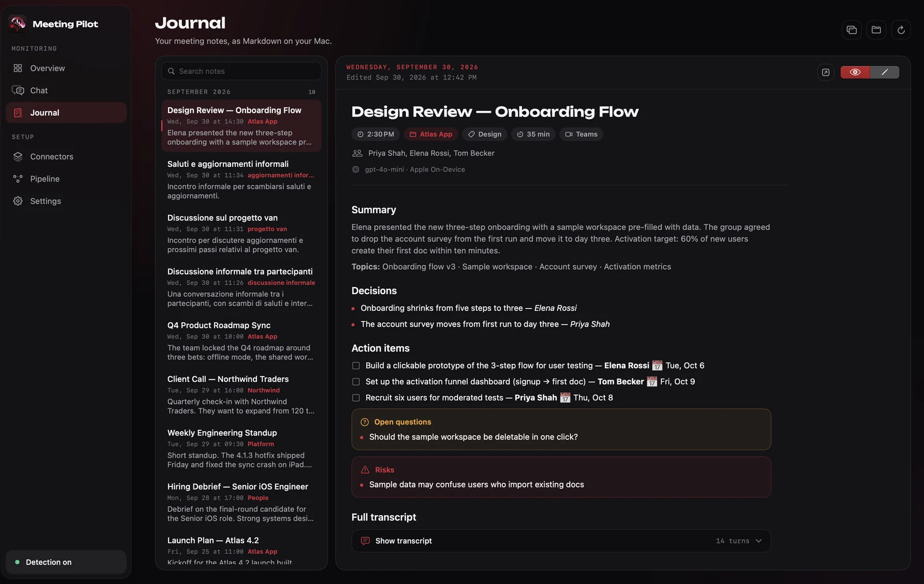Switch to preview mode eye button
Viewport: 924px width, 584px height.
pos(855,72)
